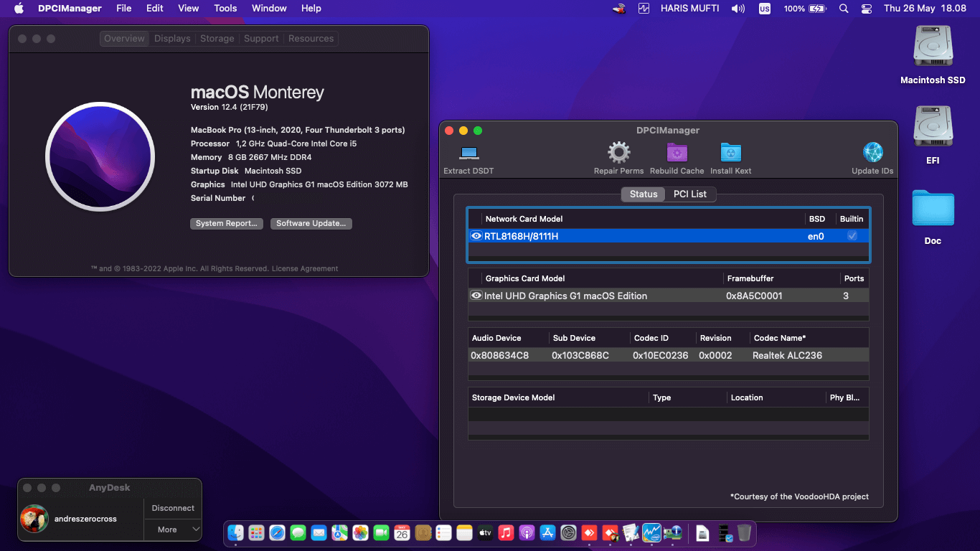Image resolution: width=980 pixels, height=551 pixels.
Task: Open Safari in the Dock
Action: tap(277, 532)
